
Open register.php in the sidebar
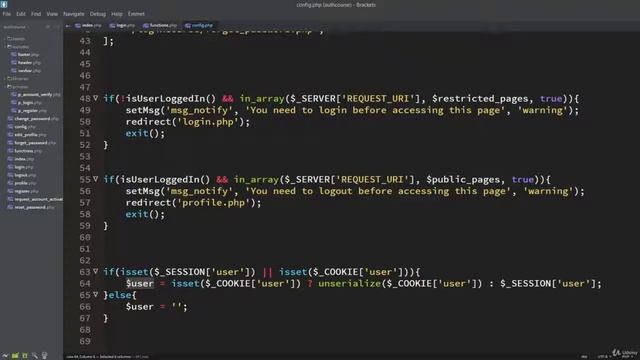26,191
